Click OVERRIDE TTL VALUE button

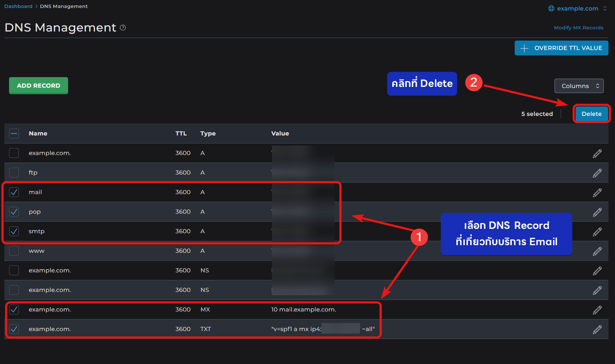pos(561,48)
